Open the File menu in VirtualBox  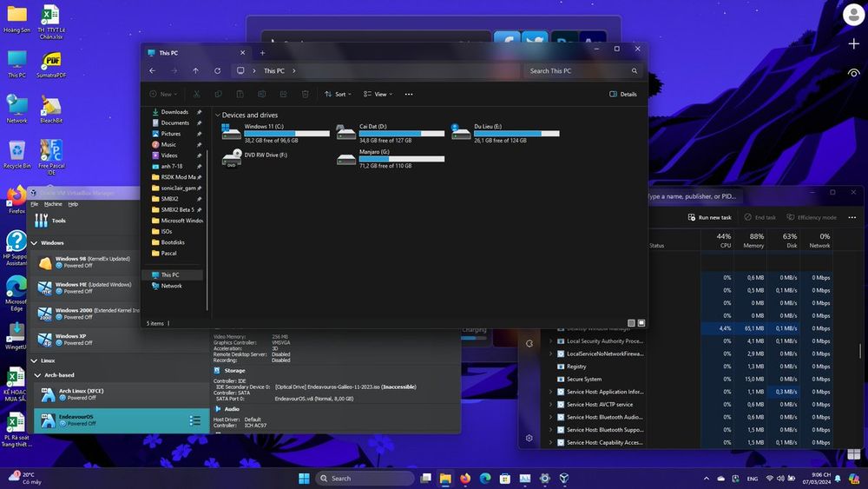35,204
